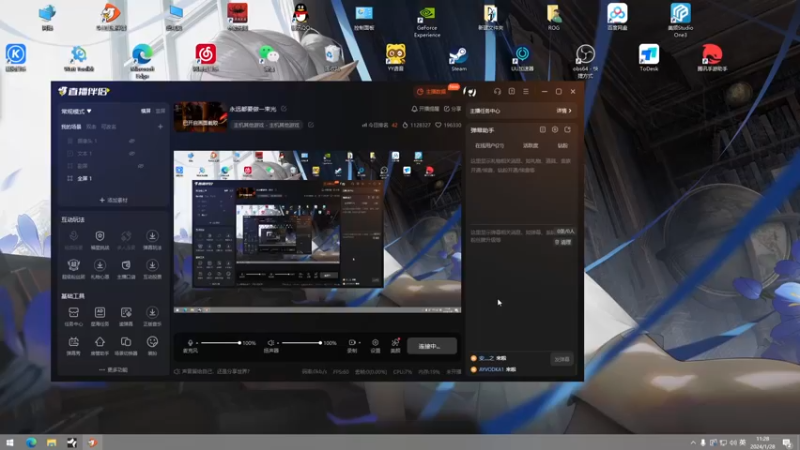Click the live preview canvas

317,232
